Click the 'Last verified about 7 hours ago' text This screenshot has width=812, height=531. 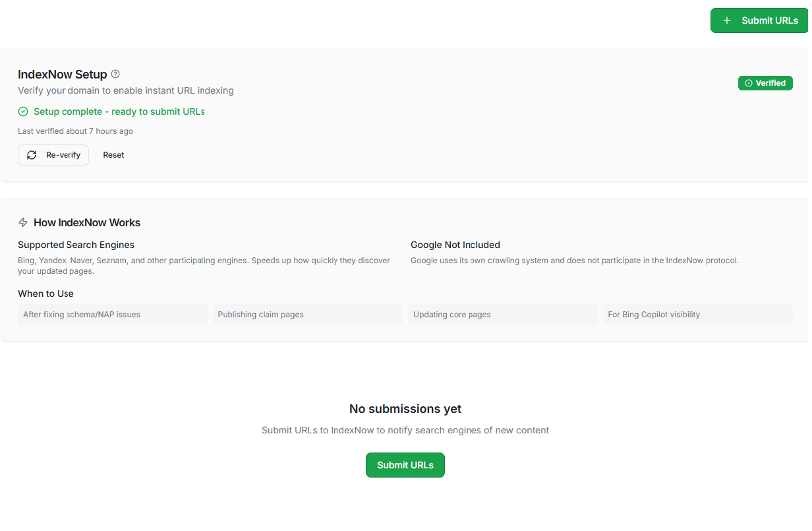[75, 131]
